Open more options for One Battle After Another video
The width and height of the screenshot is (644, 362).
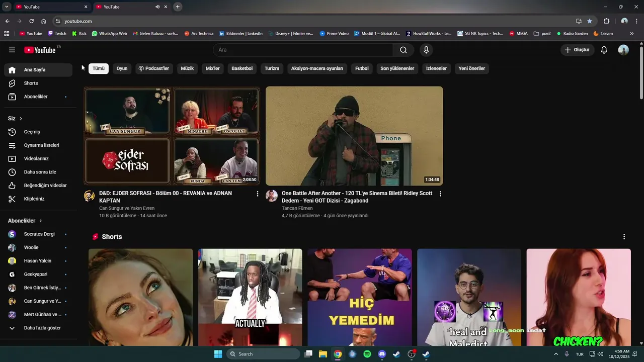click(x=440, y=194)
